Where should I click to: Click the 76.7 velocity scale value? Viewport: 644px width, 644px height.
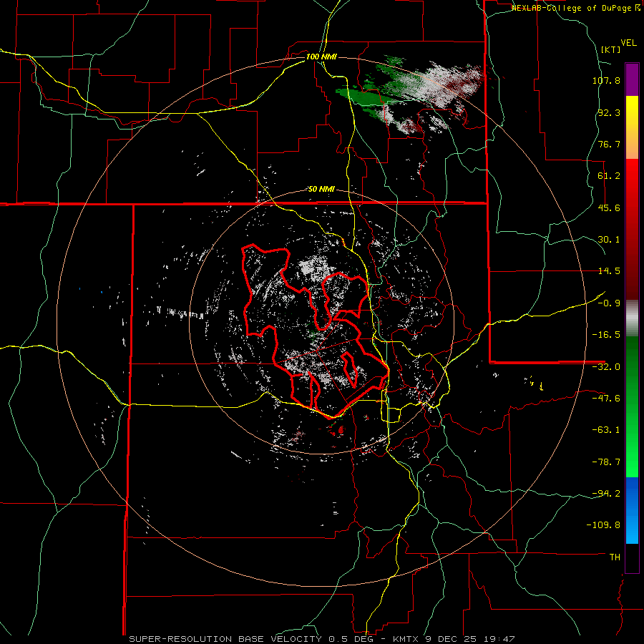[x=609, y=144]
